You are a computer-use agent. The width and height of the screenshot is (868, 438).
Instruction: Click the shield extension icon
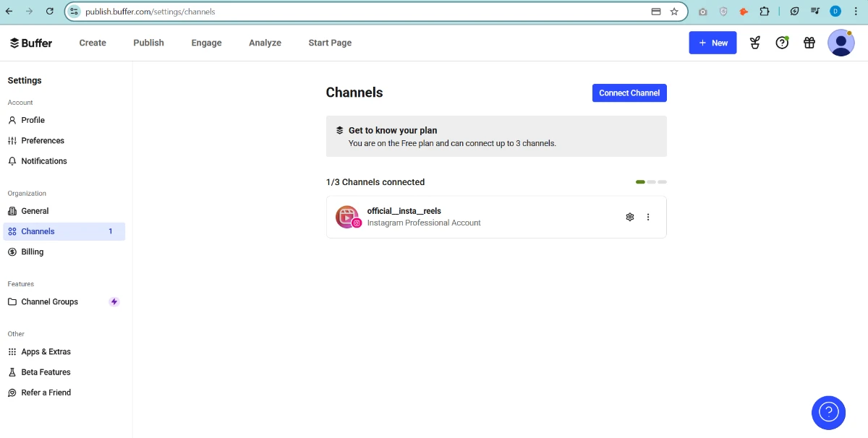click(723, 12)
